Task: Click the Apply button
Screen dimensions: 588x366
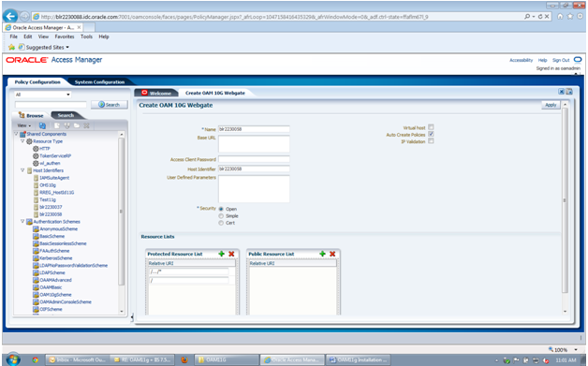Action: click(551, 105)
